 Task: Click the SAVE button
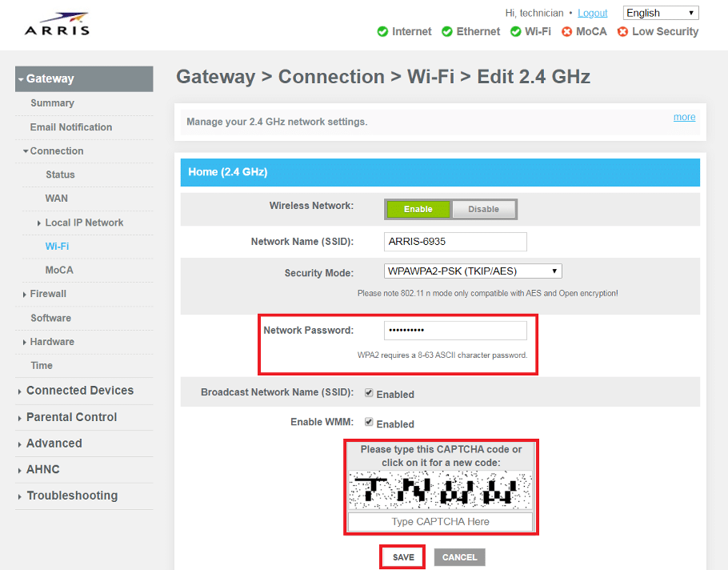[403, 557]
